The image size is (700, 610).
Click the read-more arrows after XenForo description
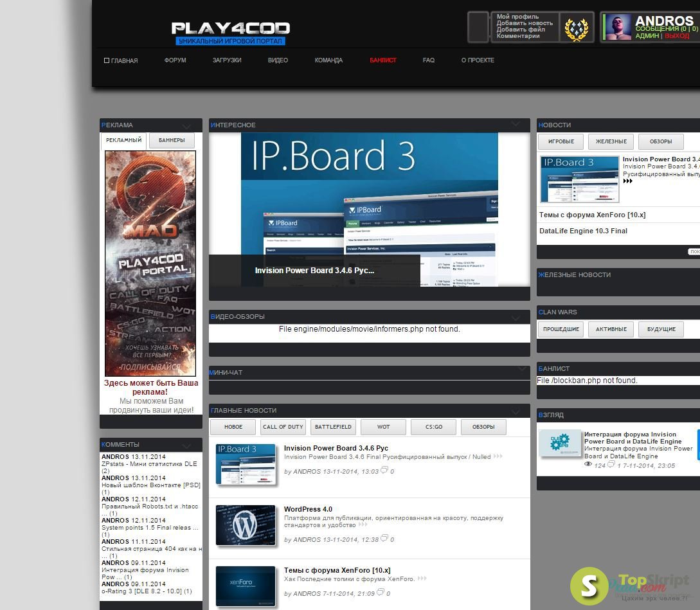(422, 579)
